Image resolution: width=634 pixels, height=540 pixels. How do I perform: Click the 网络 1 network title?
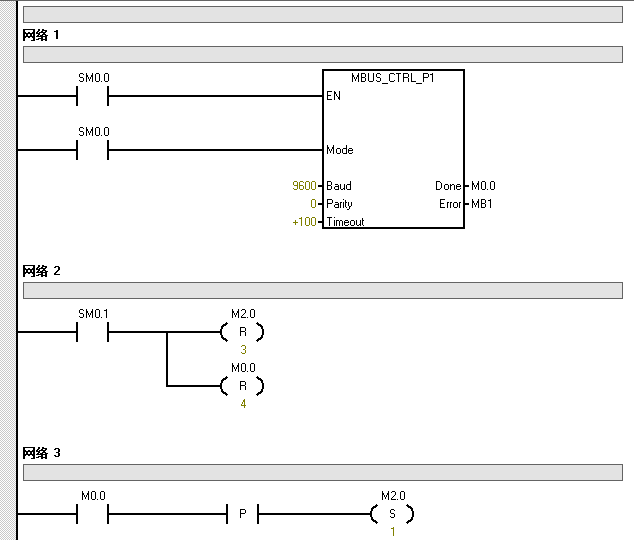(x=42, y=35)
